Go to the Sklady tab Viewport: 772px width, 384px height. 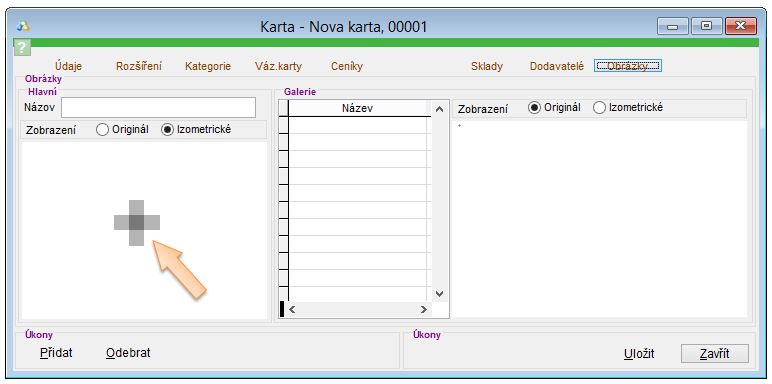487,66
